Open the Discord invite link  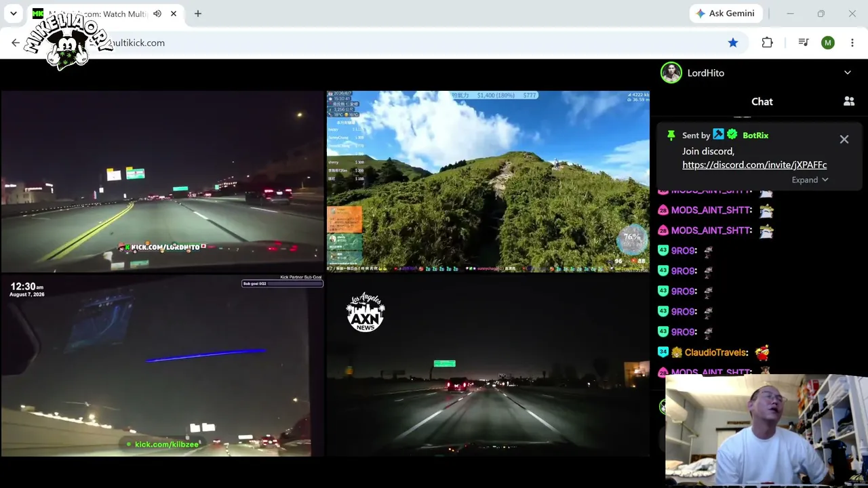[x=755, y=165]
